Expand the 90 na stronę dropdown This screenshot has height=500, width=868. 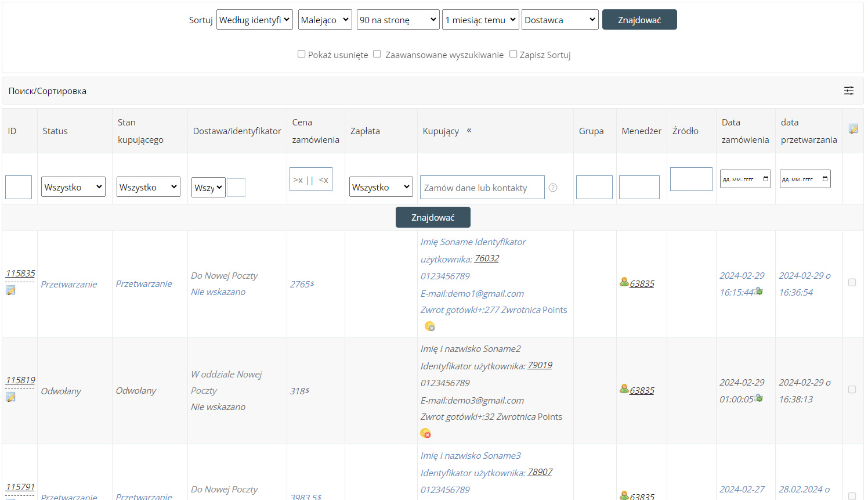tap(398, 20)
